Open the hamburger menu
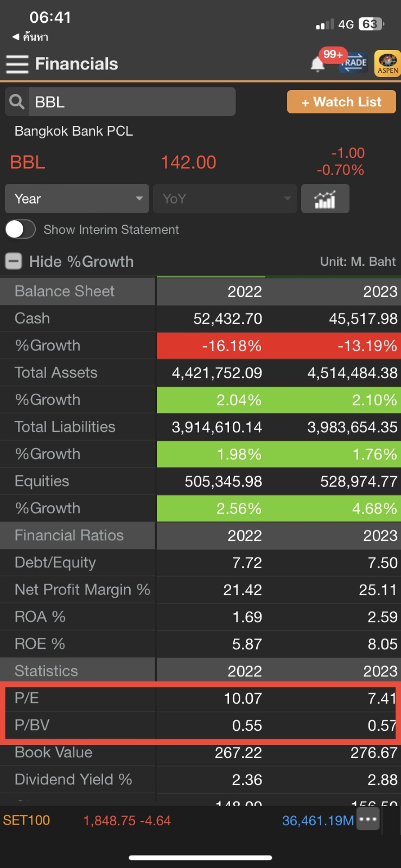 (17, 64)
